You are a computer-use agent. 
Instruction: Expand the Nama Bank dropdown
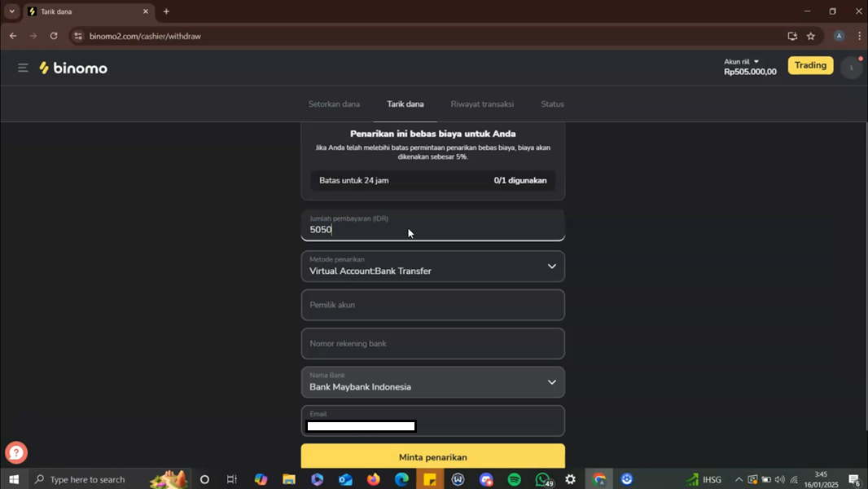pos(432,382)
